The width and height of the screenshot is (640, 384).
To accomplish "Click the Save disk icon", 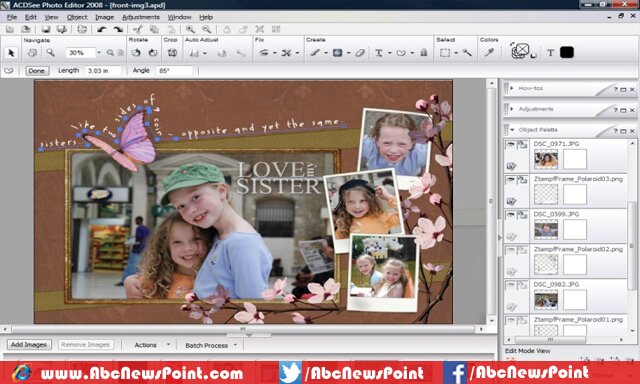I will [46, 29].
